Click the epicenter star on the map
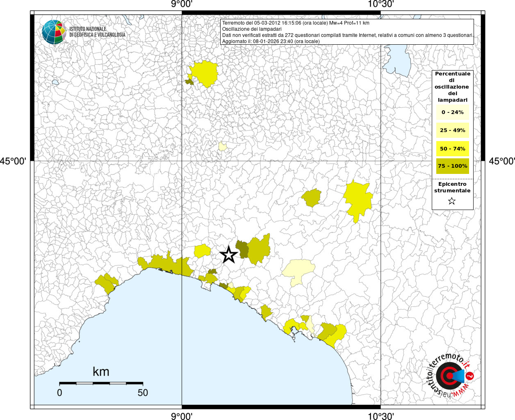515x420 pixels. pos(229,255)
